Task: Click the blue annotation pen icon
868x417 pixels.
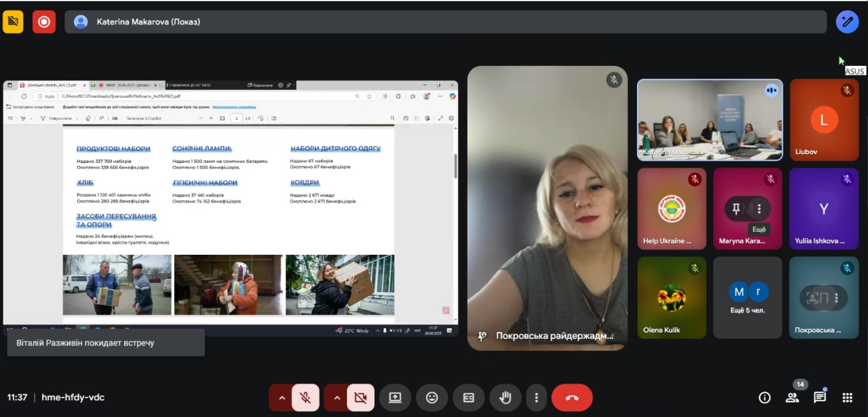Action: (847, 22)
